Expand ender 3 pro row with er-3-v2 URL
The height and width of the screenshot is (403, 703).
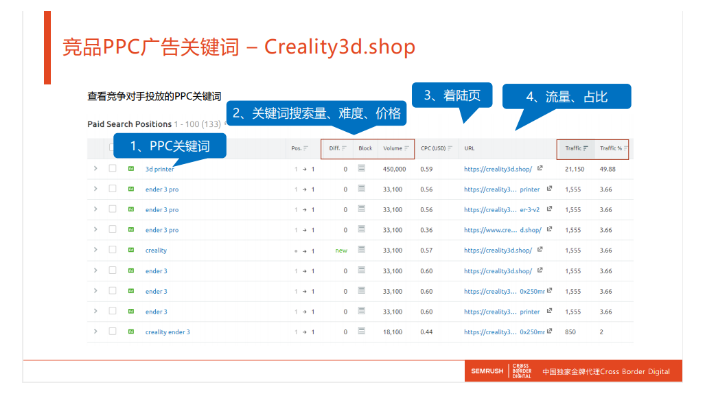pyautogui.click(x=95, y=209)
